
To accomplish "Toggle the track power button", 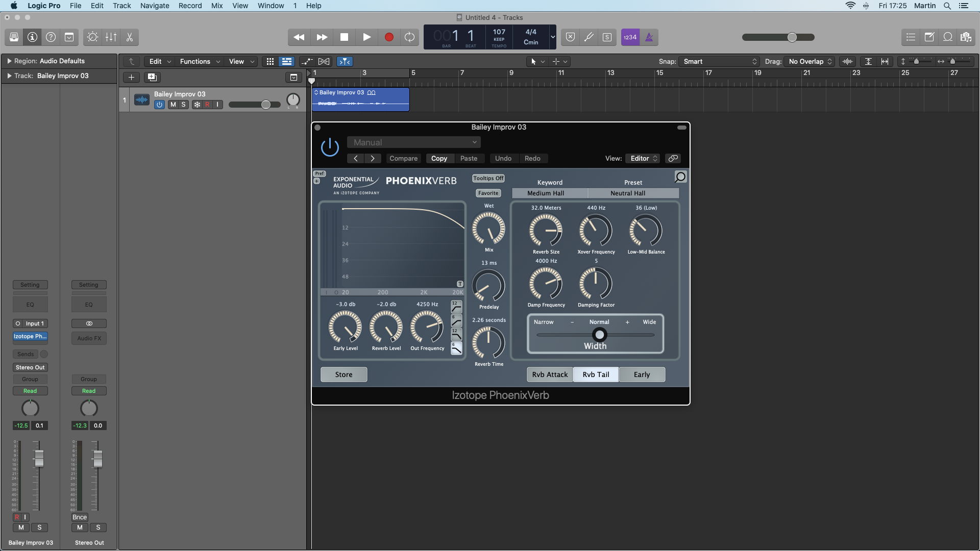I will point(159,105).
